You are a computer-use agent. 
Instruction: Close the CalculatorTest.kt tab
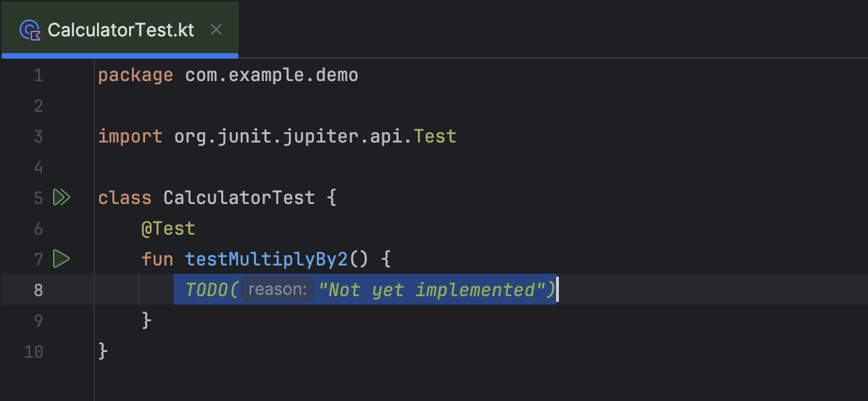[x=216, y=29]
